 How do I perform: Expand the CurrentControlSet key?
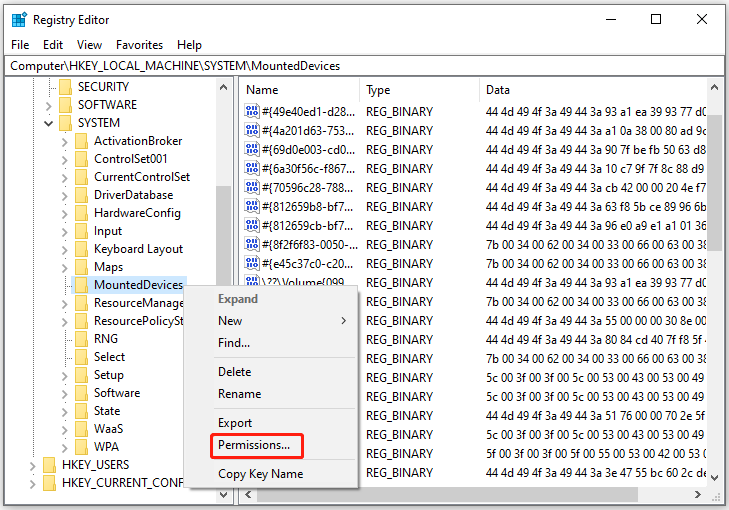[65, 178]
